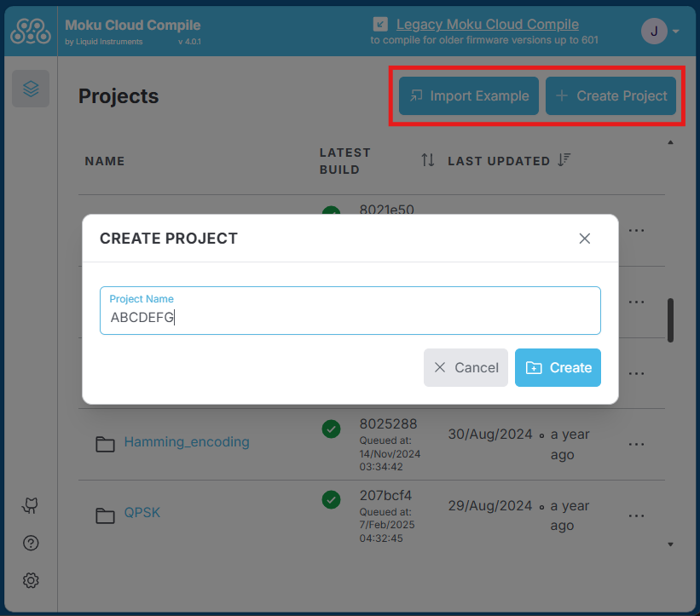700x616 pixels.
Task: Click the Moku Cloud Compile logo icon
Action: pos(30,31)
